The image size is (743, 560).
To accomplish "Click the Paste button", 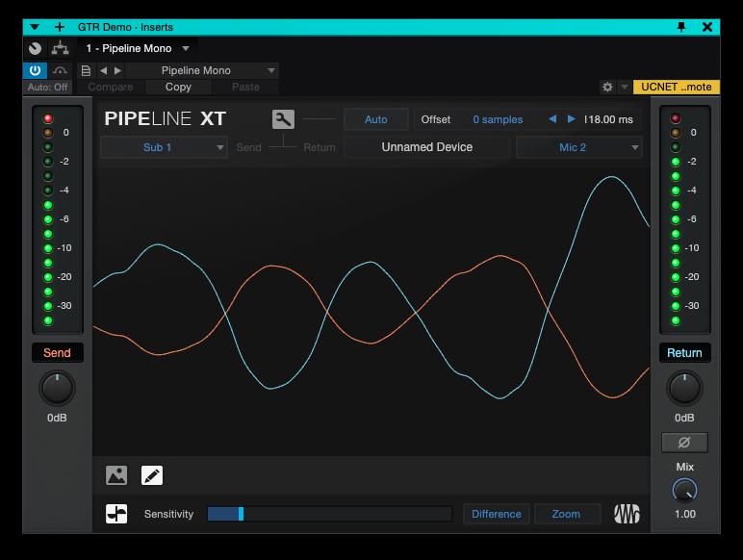I will (245, 88).
